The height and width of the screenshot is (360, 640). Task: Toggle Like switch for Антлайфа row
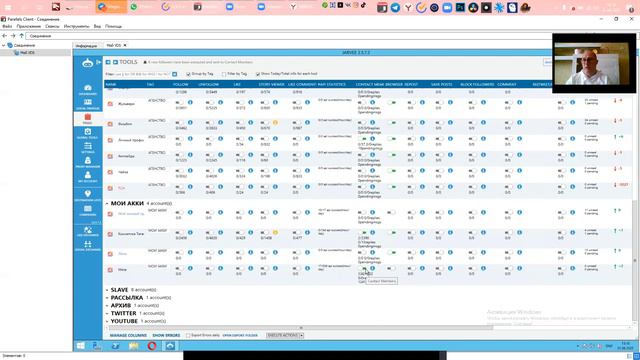[240, 155]
